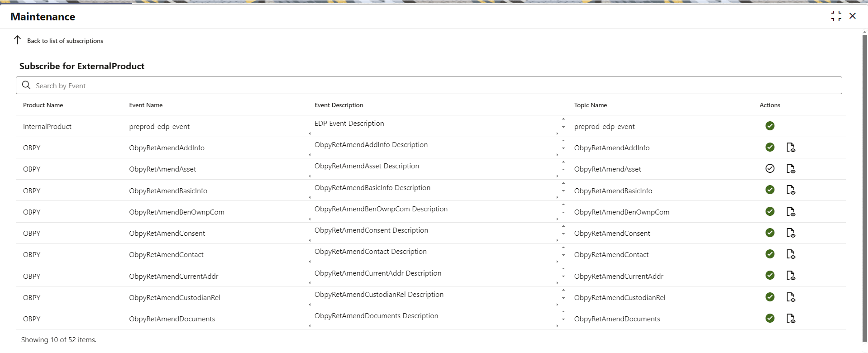The width and height of the screenshot is (868, 353).
Task: Select ObpyRetAmendBenOwnpCom in the Event Name column
Action: tap(176, 212)
